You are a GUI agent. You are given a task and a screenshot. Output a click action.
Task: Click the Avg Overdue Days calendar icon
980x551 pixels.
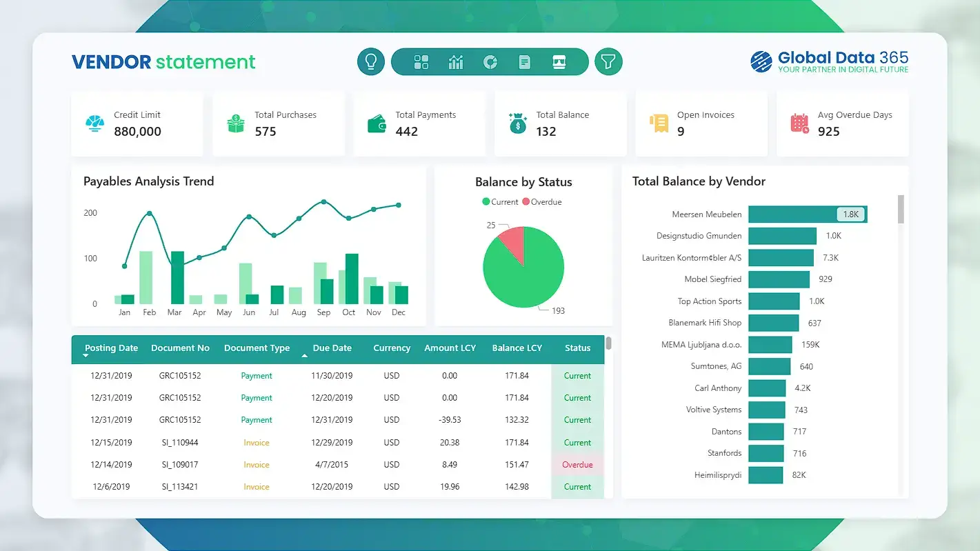point(799,123)
